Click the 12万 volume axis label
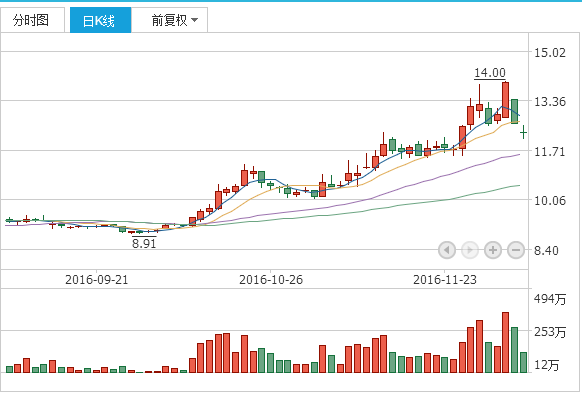582x393 pixels. pos(546,365)
